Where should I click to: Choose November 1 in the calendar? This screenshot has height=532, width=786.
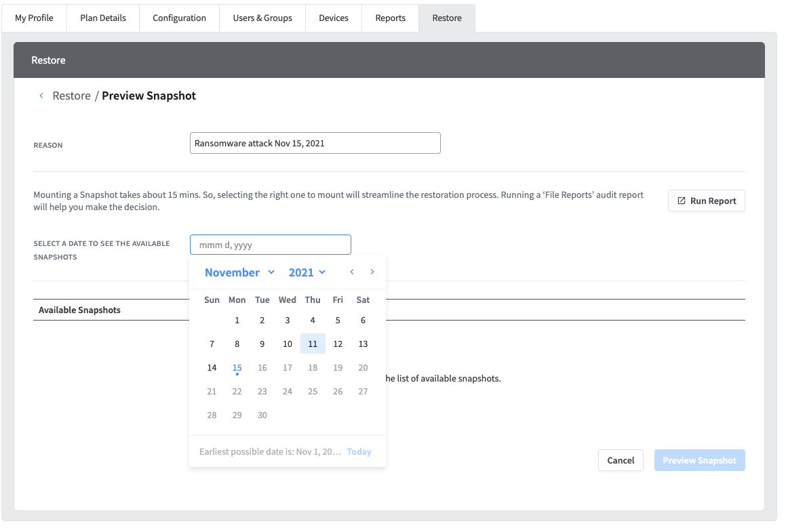click(x=237, y=321)
